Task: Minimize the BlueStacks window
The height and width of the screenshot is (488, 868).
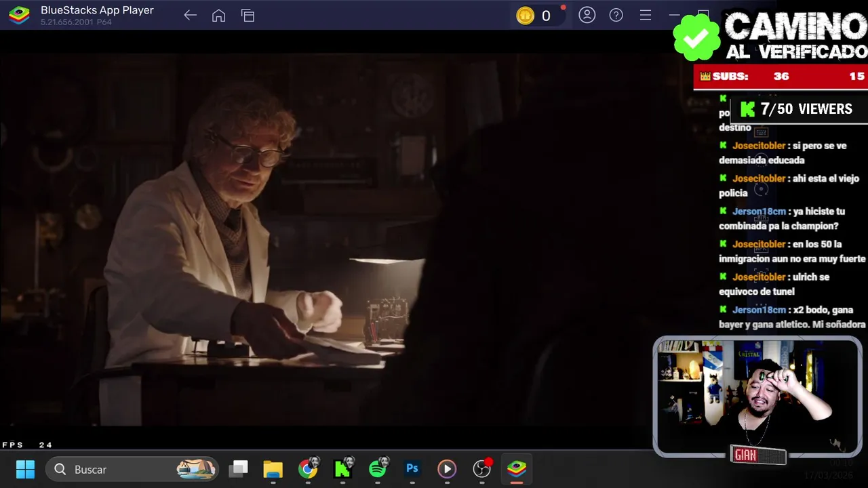Action: pos(674,14)
